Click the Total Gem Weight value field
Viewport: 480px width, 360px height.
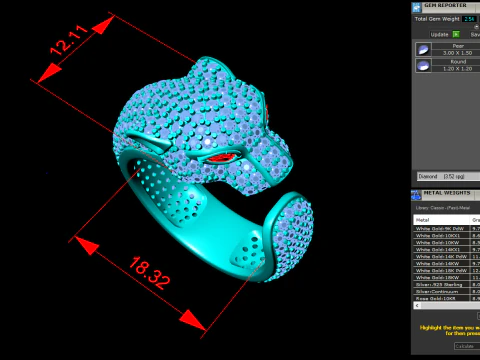(469, 19)
